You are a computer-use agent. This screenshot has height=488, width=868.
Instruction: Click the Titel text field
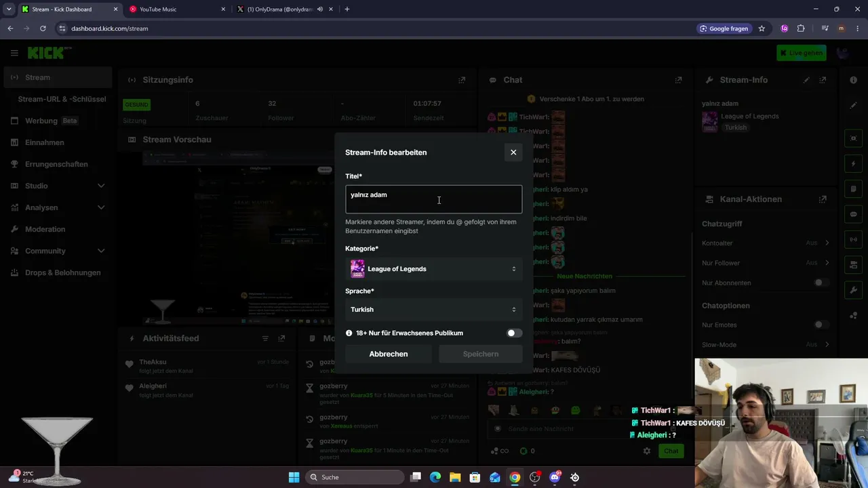tap(434, 199)
